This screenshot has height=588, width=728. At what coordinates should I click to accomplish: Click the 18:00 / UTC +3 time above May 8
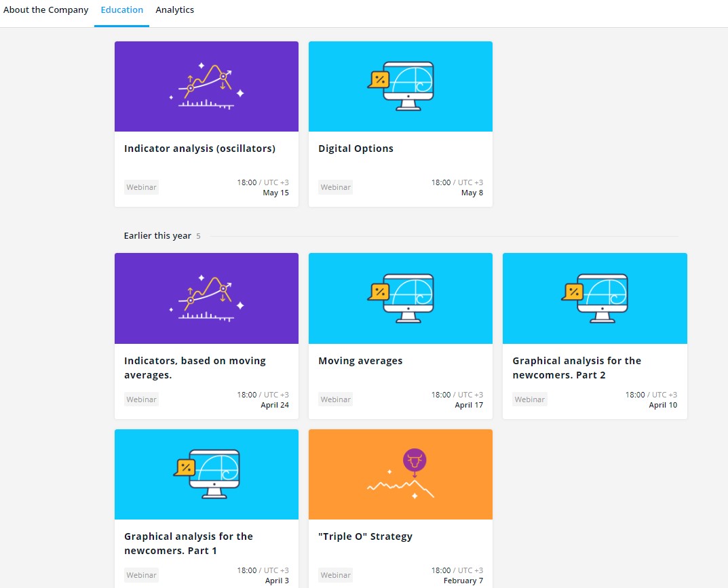[x=457, y=182]
